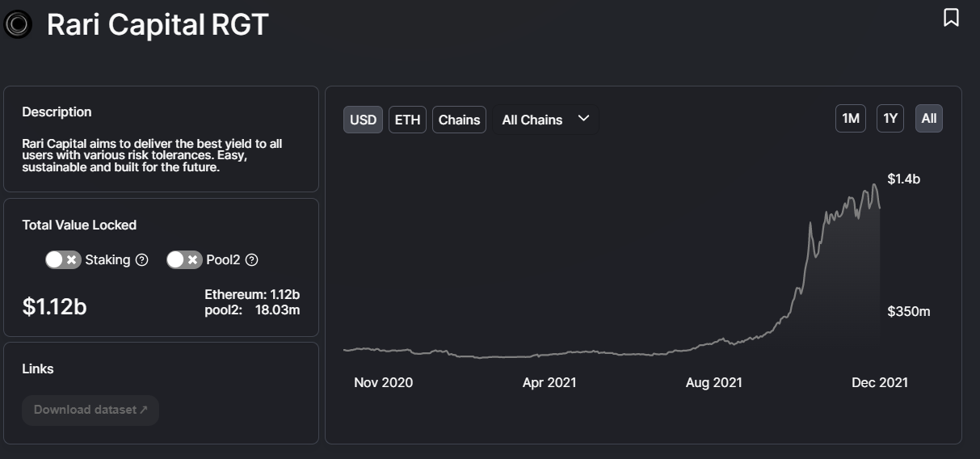Click the $1.12b total value figure
The image size is (980, 459).
pyautogui.click(x=54, y=307)
